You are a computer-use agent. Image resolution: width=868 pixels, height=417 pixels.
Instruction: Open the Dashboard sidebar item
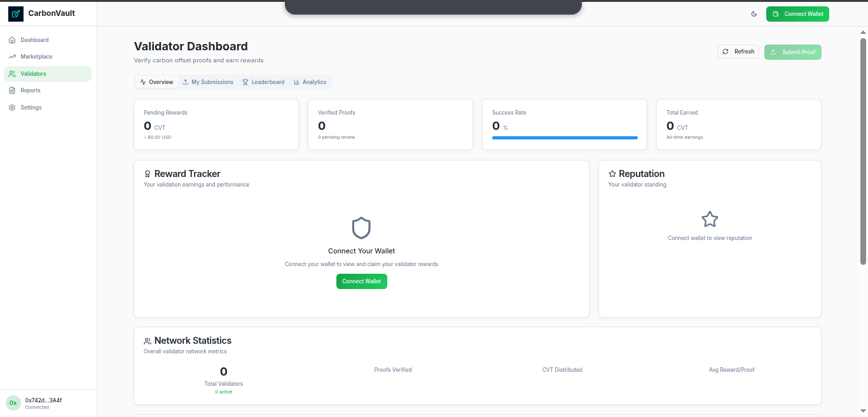click(34, 40)
